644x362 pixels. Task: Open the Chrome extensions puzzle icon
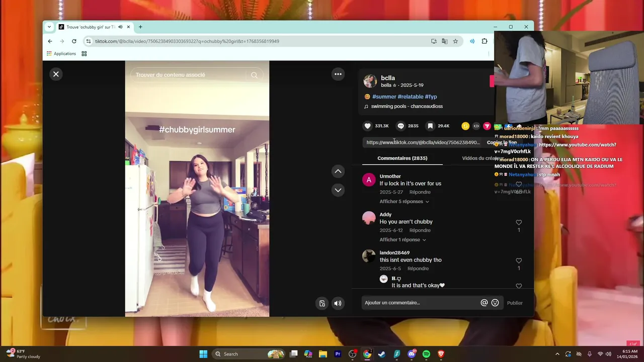click(x=485, y=41)
